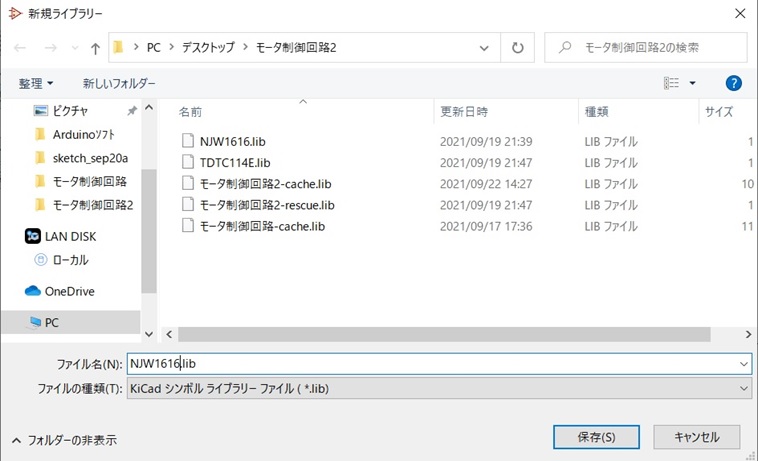
Task: Open the view options dropdown arrow
Action: (692, 83)
